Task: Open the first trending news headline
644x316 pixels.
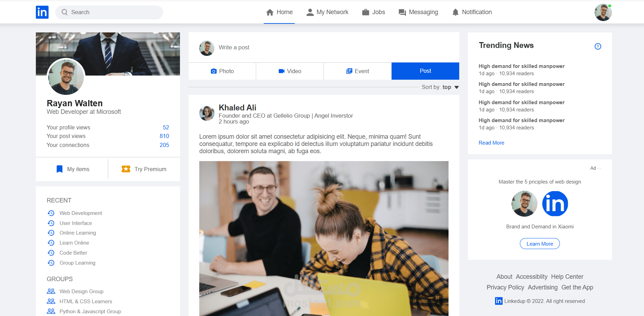Action: point(522,66)
